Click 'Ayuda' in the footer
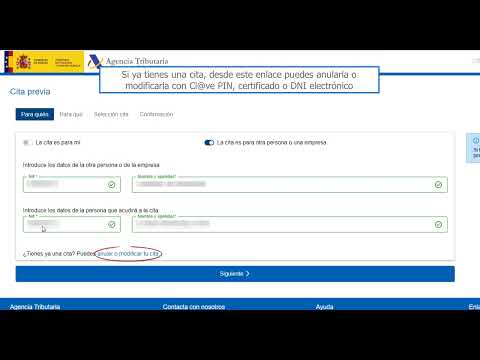 tap(324, 307)
